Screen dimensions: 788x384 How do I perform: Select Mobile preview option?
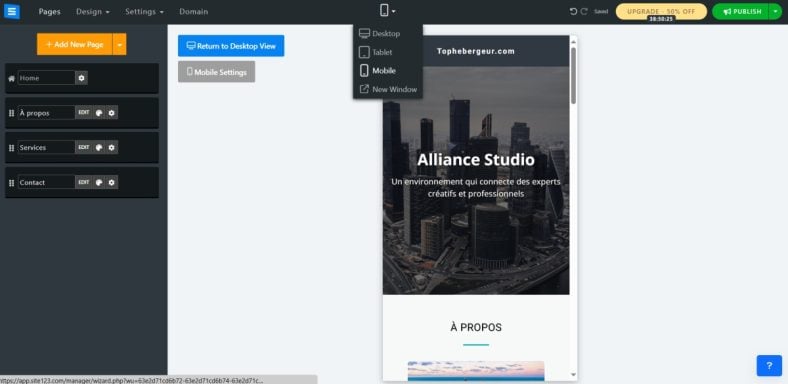coord(378,71)
